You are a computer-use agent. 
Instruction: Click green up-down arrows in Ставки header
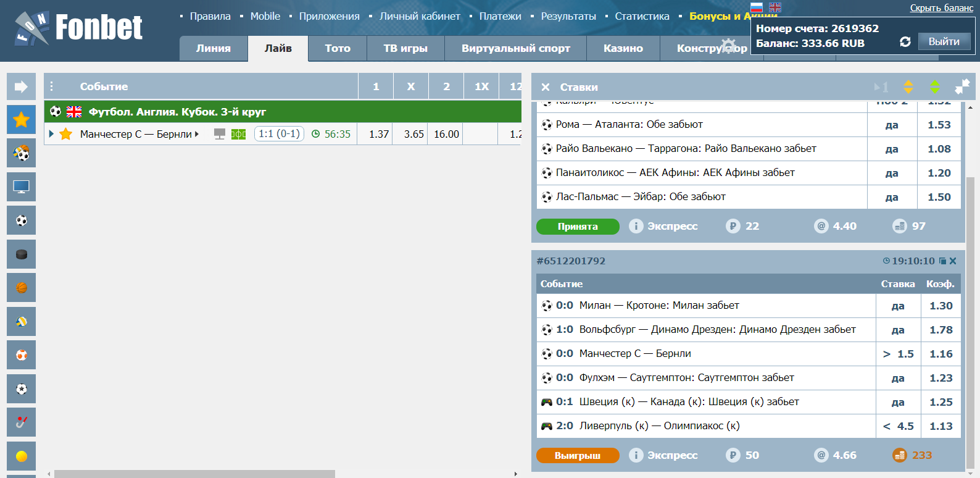935,87
